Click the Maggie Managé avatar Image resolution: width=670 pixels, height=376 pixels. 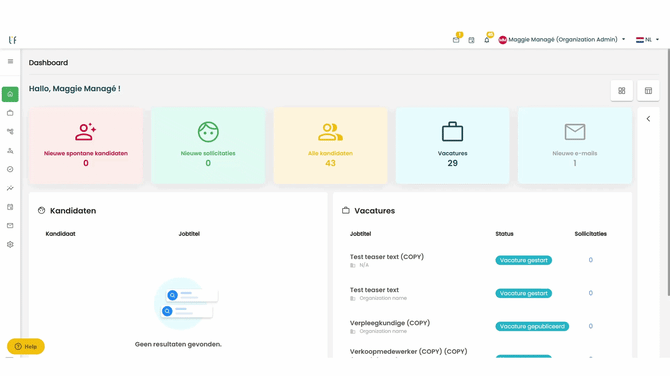pos(502,40)
